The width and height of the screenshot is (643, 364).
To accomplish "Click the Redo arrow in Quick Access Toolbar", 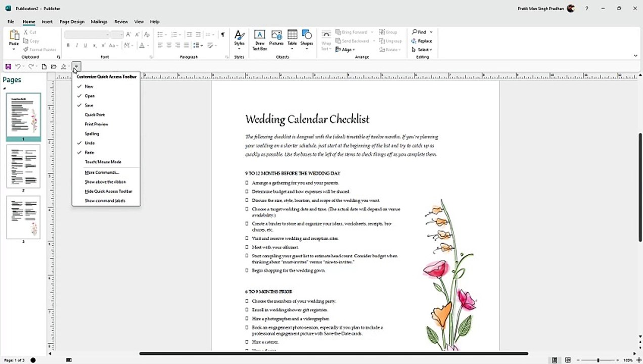I will (31, 67).
